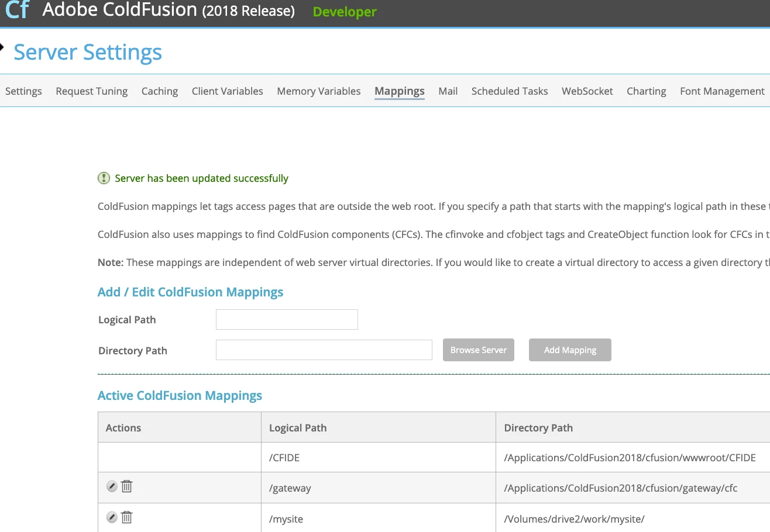Switch to Scheduled Tasks tab

510,91
